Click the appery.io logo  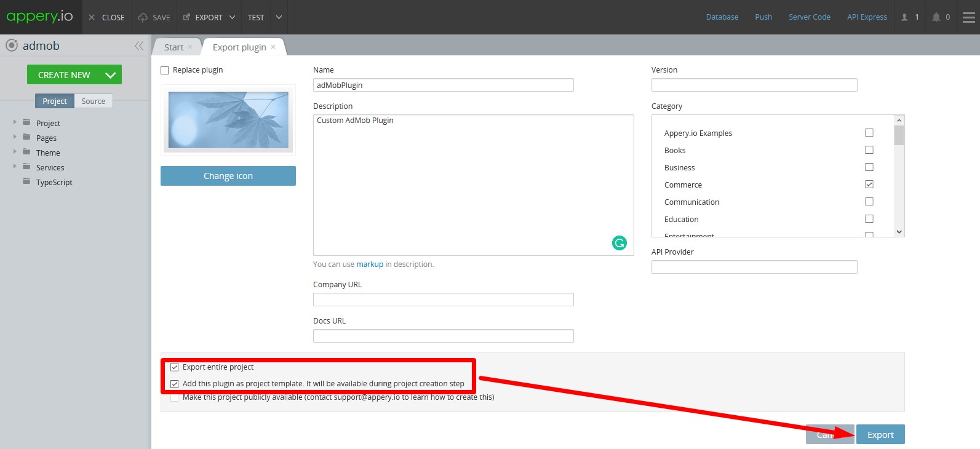pos(40,17)
